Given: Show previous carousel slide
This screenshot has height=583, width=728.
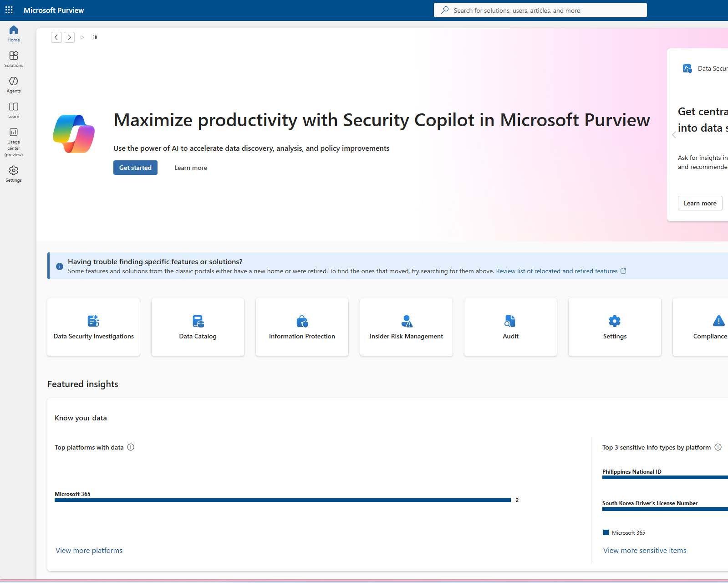Looking at the screenshot, I should click(56, 37).
